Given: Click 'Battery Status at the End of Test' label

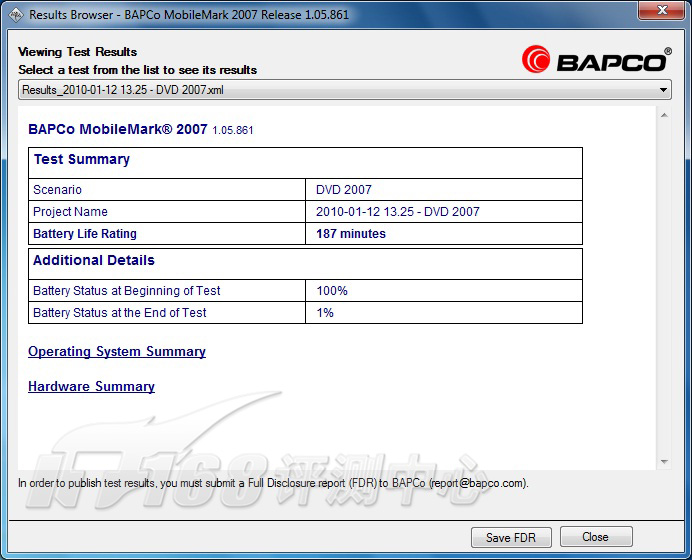Looking at the screenshot, I should [120, 313].
